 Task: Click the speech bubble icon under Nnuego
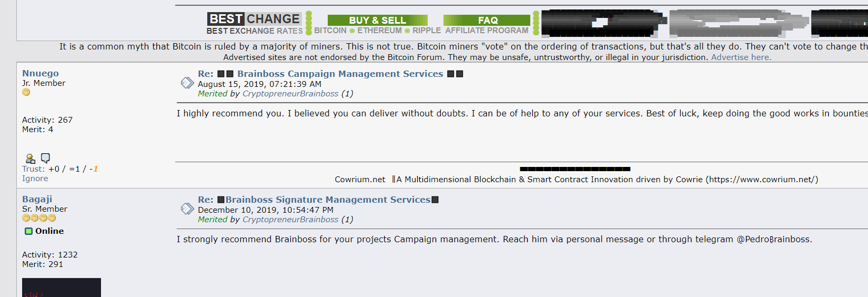click(x=46, y=158)
